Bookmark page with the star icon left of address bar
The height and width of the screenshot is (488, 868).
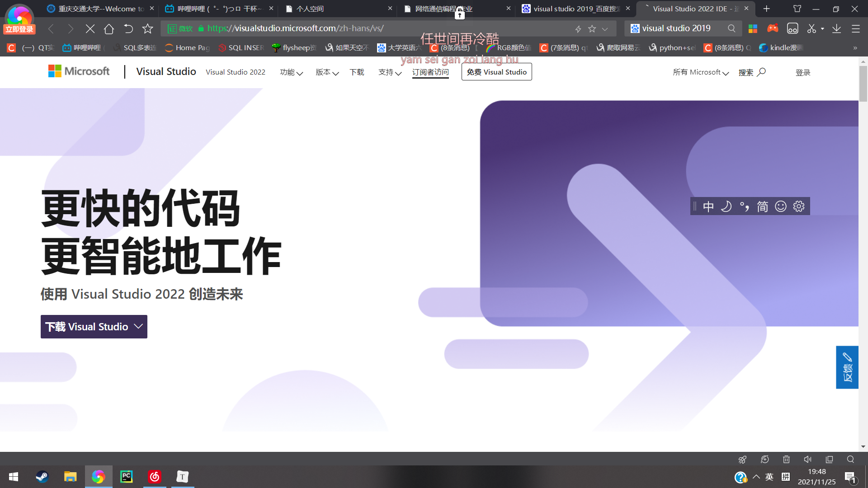click(147, 29)
